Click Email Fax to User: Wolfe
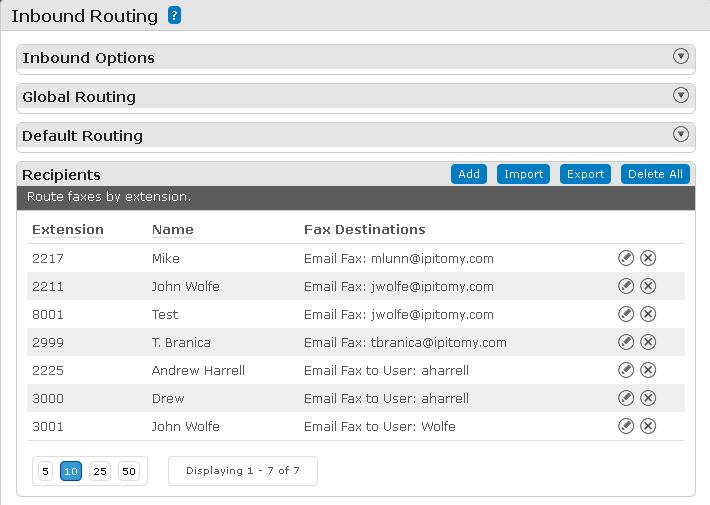 (379, 427)
